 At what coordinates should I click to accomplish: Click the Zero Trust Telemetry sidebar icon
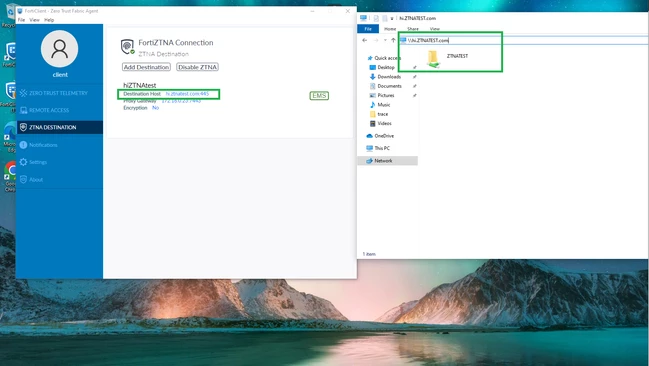[x=23, y=93]
